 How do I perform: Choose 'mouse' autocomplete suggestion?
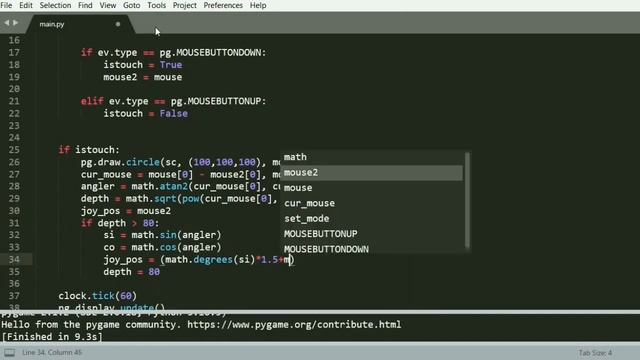pos(371,188)
